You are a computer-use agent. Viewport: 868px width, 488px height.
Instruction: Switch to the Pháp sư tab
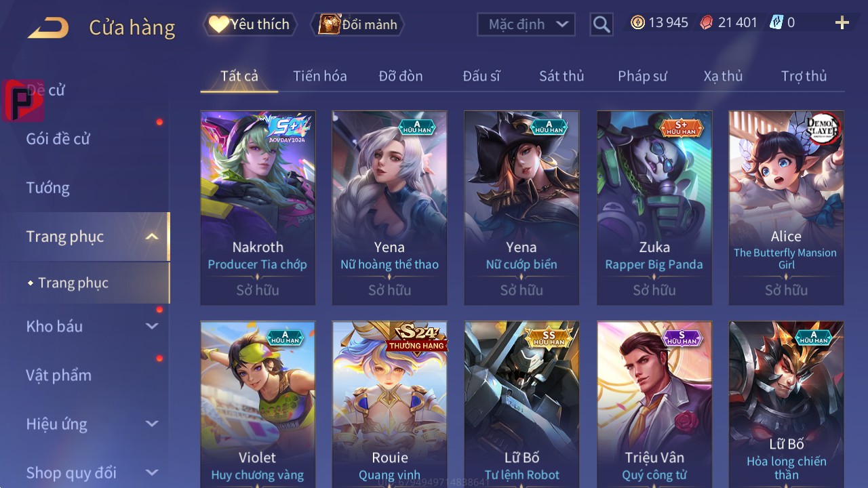pyautogui.click(x=642, y=76)
